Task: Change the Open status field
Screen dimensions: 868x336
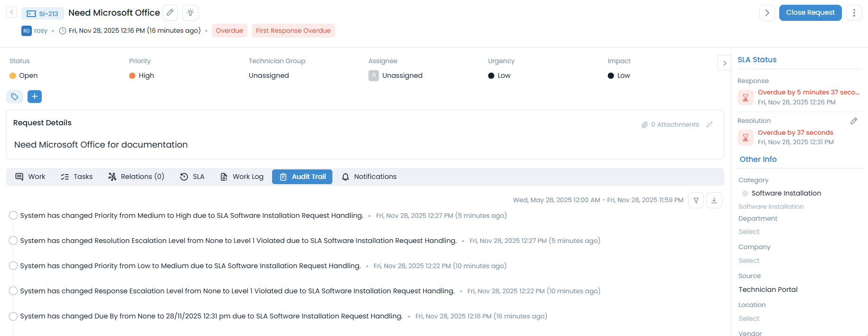Action: pos(28,75)
